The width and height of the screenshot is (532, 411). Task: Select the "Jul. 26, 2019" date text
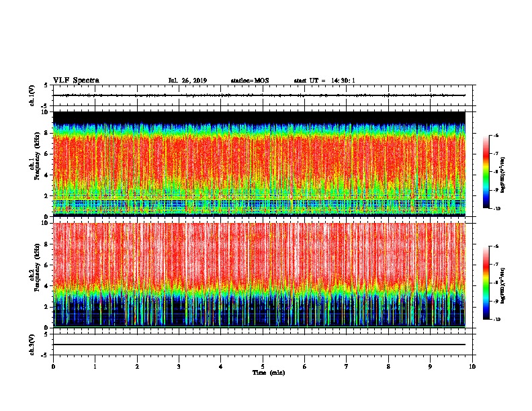(x=187, y=81)
